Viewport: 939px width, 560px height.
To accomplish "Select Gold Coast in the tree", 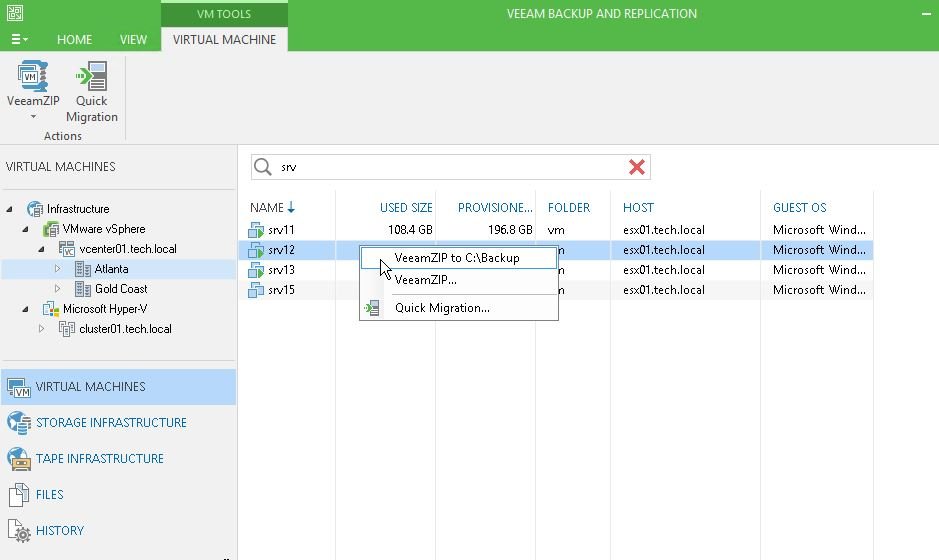I will (x=121, y=289).
